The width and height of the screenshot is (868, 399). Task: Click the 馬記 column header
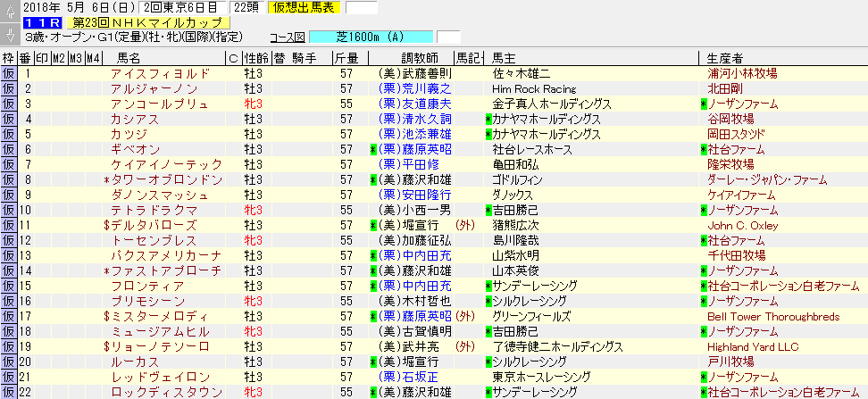(x=468, y=58)
